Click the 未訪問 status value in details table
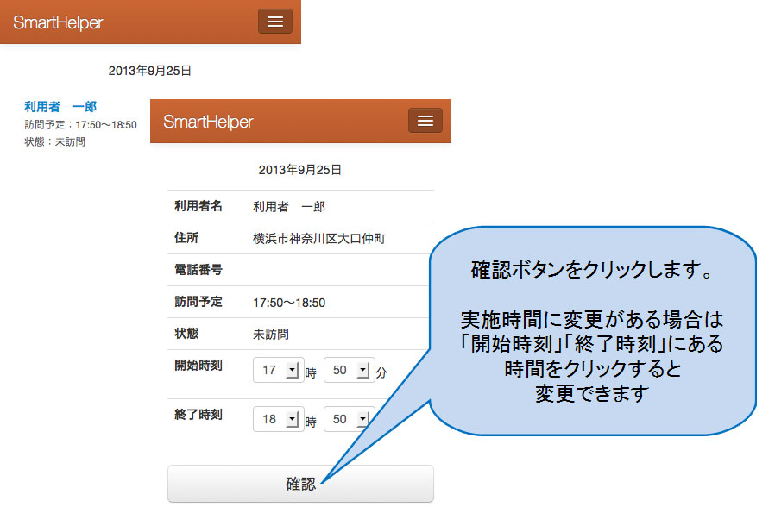 tap(271, 335)
